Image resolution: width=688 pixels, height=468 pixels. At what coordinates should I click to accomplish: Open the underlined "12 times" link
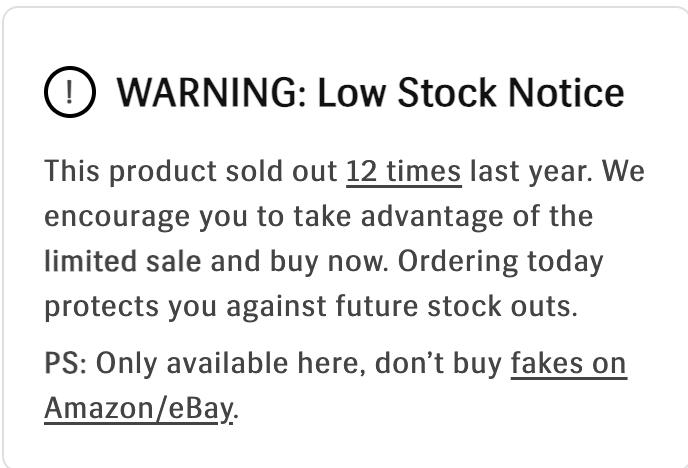(x=403, y=171)
